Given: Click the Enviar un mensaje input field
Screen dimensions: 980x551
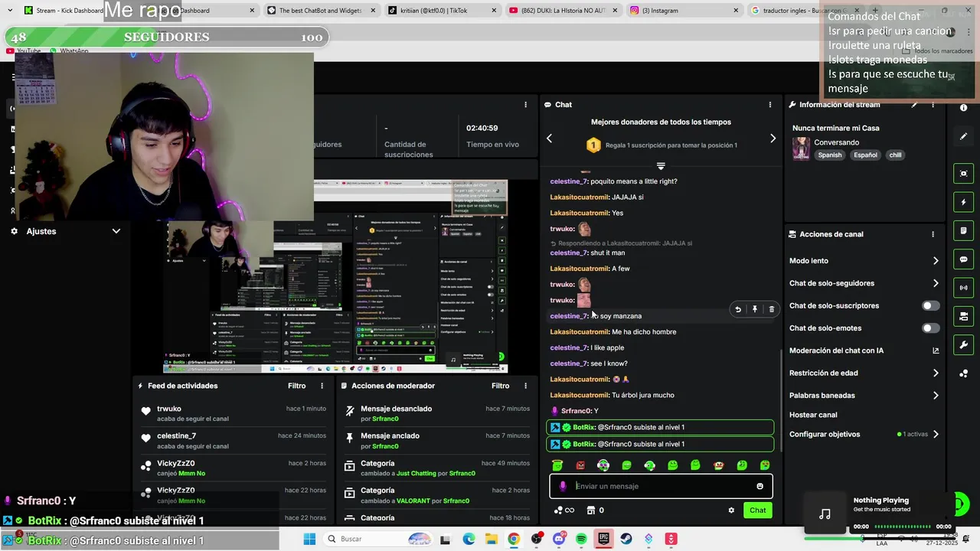Looking at the screenshot, I should click(661, 486).
